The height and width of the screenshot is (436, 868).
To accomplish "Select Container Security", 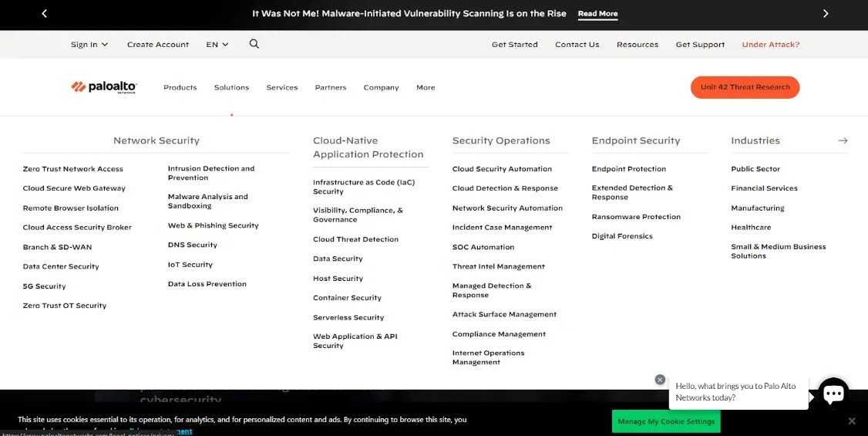I will pos(347,298).
